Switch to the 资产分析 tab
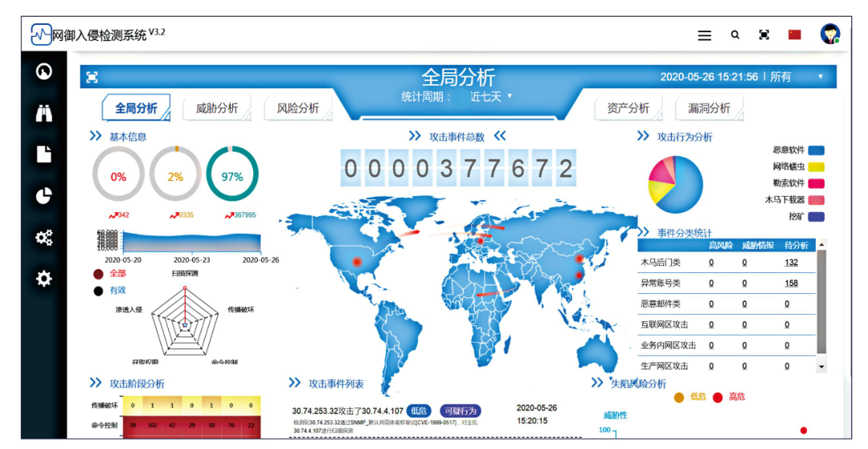868x449 pixels. tap(628, 108)
